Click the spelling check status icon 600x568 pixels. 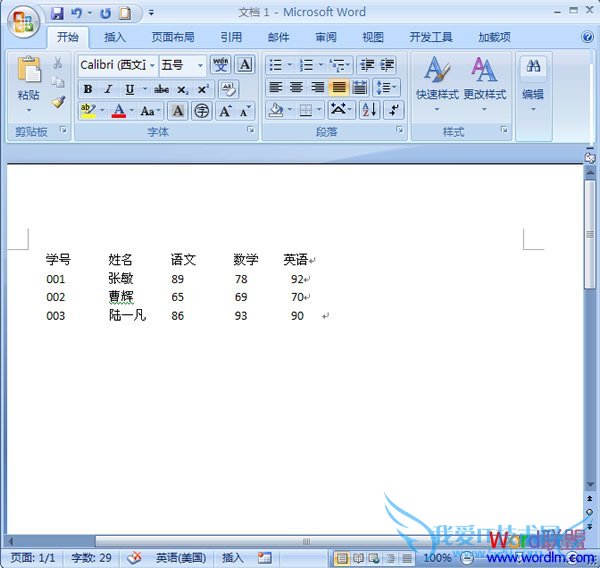(134, 558)
